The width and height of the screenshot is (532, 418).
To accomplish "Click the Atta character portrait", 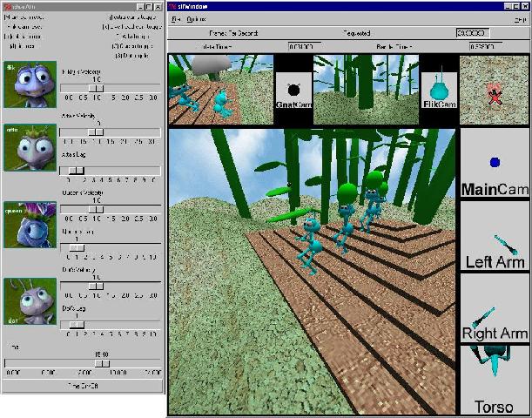I will point(30,147).
